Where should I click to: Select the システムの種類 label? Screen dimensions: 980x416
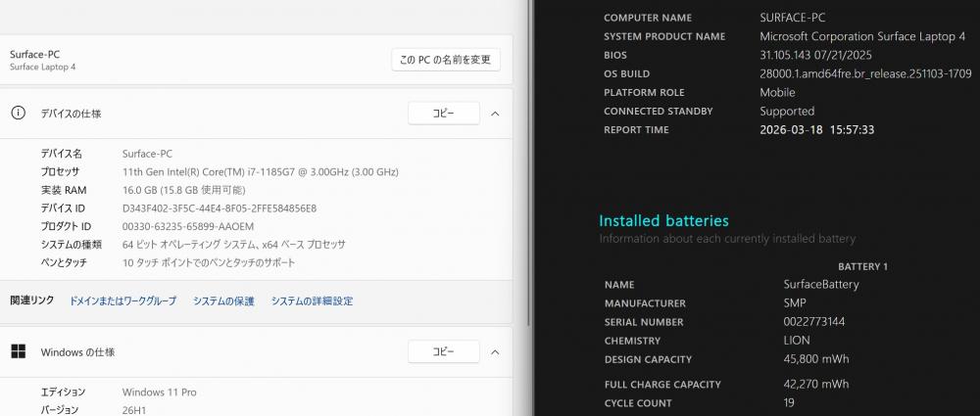point(71,245)
